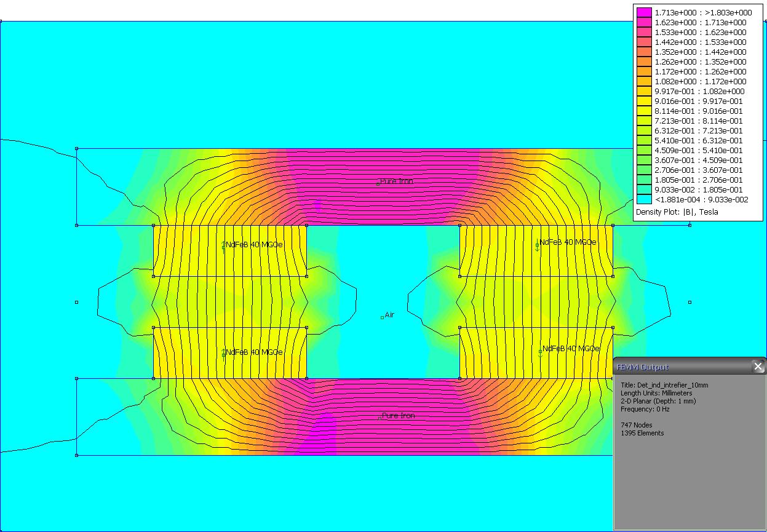
Task: Click the 'Length Units: Millimeters' line
Action: tap(656, 393)
